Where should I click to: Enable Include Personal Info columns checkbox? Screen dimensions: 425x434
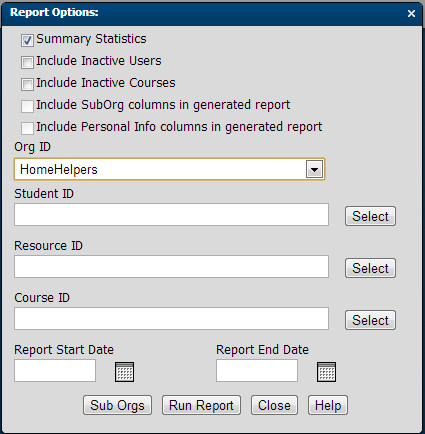click(27, 128)
